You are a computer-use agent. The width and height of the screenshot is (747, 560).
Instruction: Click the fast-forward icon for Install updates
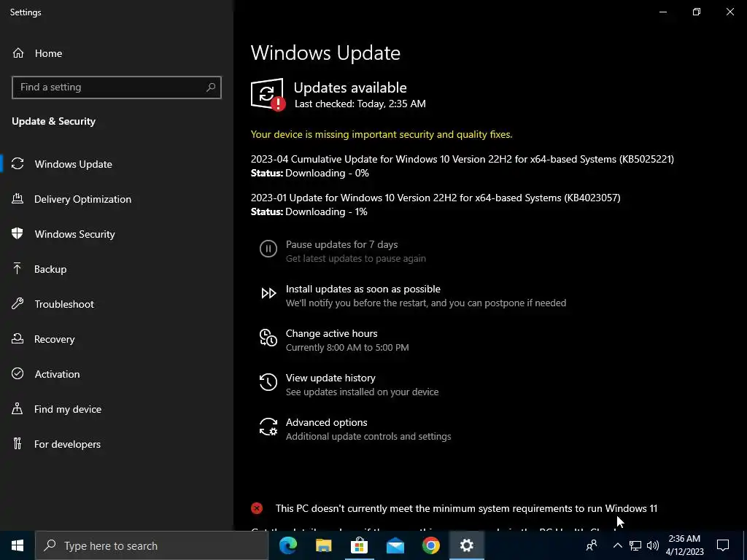tap(268, 293)
